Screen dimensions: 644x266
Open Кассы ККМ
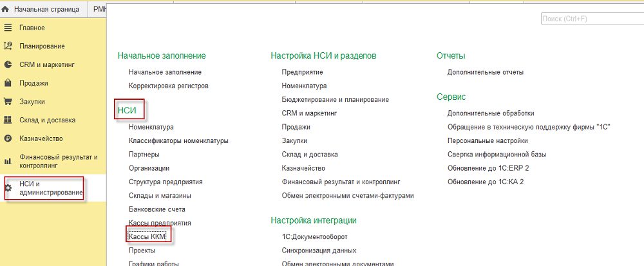147,237
